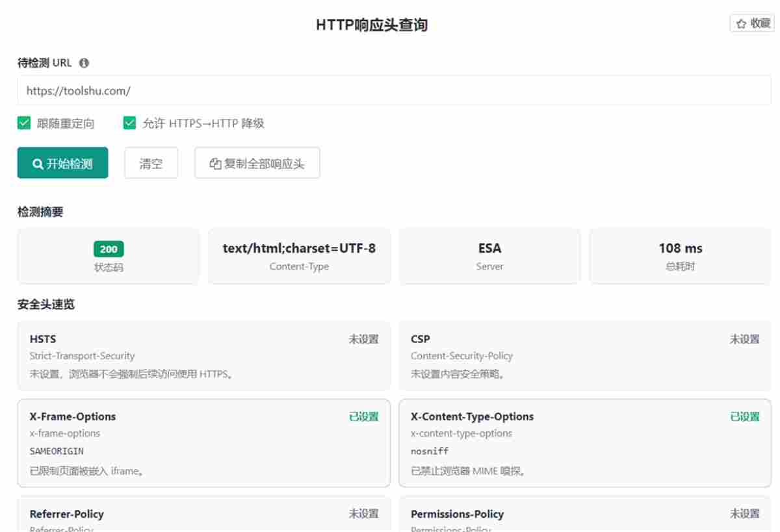780x532 pixels.
Task: Click the X-Content-Type-Options card title
Action: point(472,416)
